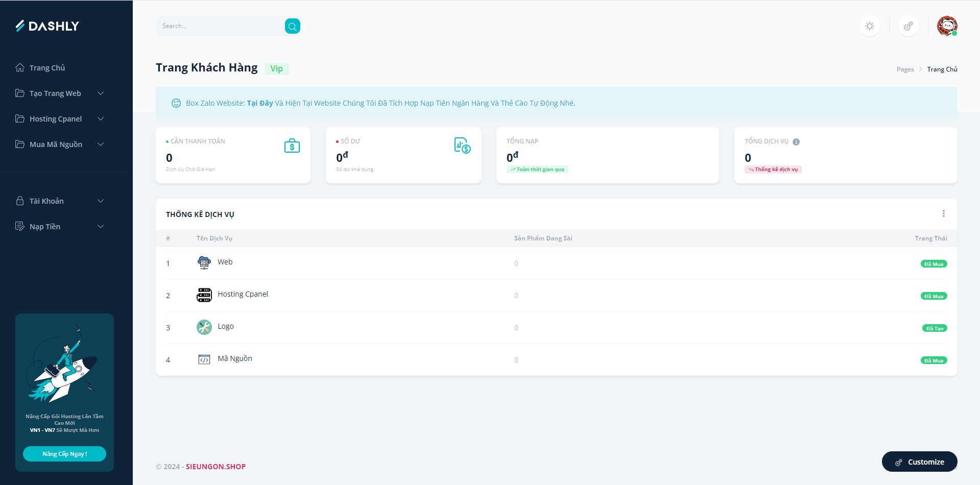Expand the Mua Mã Nguồn submenu
This screenshot has width=980, height=485.
tap(59, 144)
